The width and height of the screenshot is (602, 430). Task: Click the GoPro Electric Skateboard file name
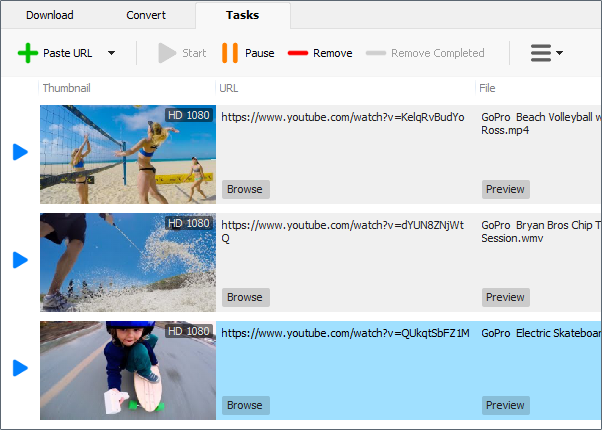(541, 333)
